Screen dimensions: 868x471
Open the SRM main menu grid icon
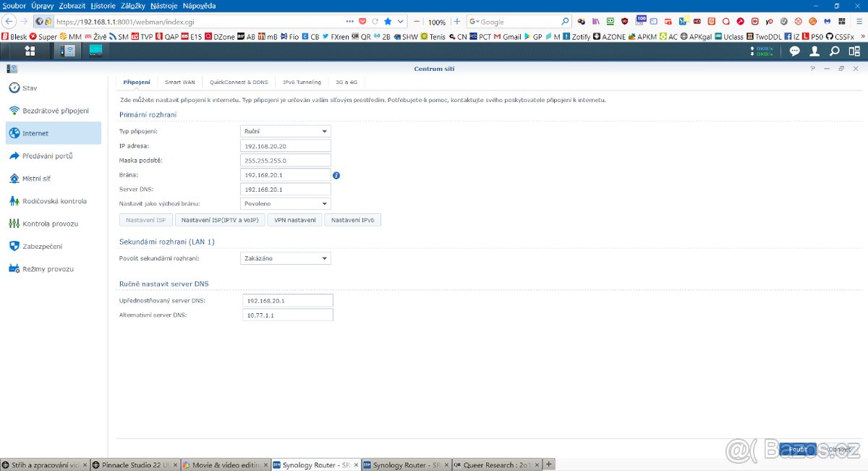point(29,51)
